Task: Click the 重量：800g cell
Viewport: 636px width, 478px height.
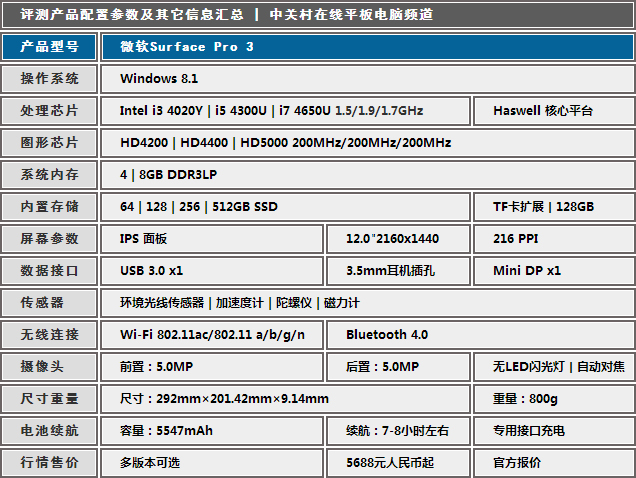Action: [x=554, y=399]
